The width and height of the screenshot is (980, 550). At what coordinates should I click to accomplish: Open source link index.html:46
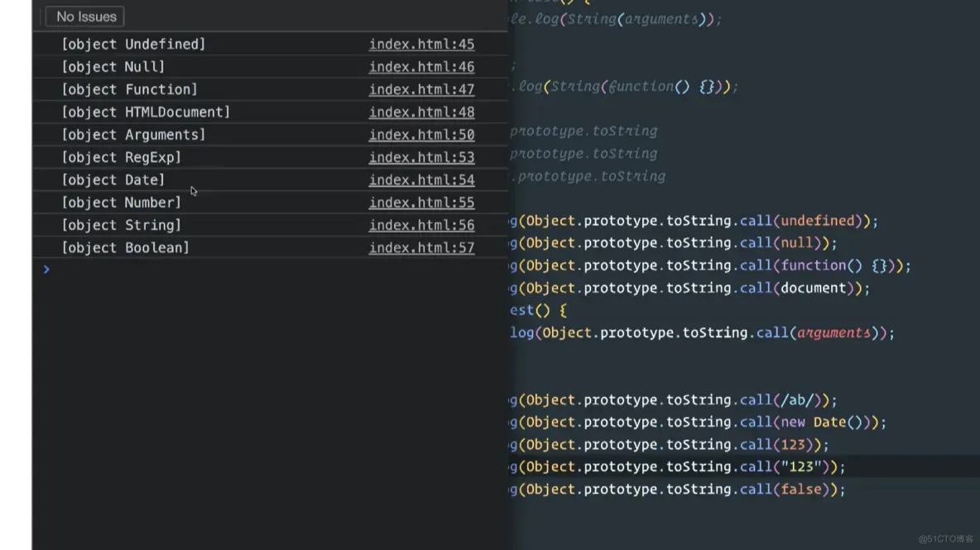tap(421, 67)
